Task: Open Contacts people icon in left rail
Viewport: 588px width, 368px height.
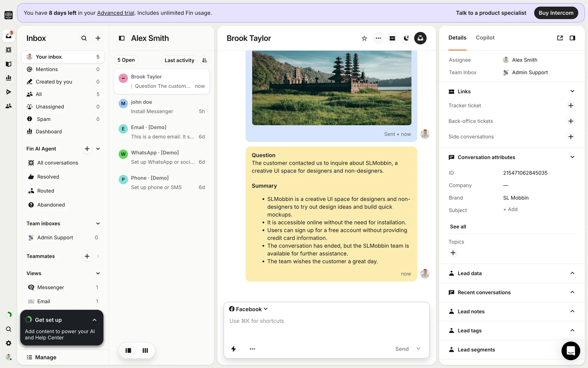Action: click(x=9, y=106)
